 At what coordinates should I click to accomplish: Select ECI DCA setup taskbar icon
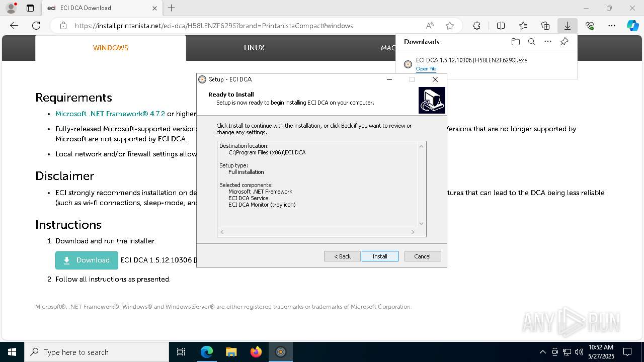coord(281,352)
